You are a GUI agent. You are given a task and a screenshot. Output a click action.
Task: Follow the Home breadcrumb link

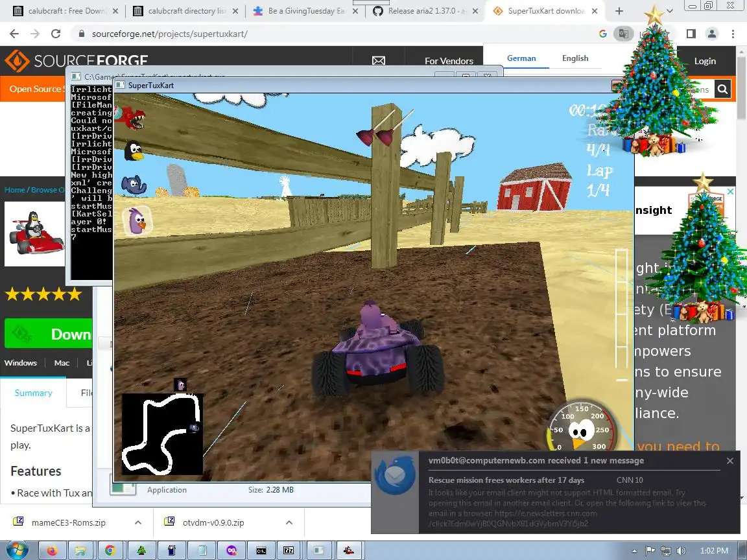click(x=15, y=189)
